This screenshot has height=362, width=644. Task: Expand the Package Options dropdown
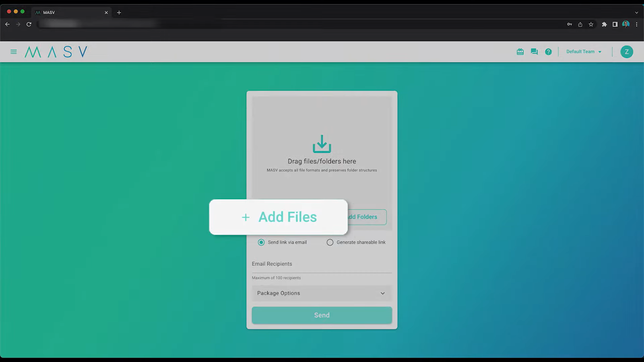click(322, 293)
